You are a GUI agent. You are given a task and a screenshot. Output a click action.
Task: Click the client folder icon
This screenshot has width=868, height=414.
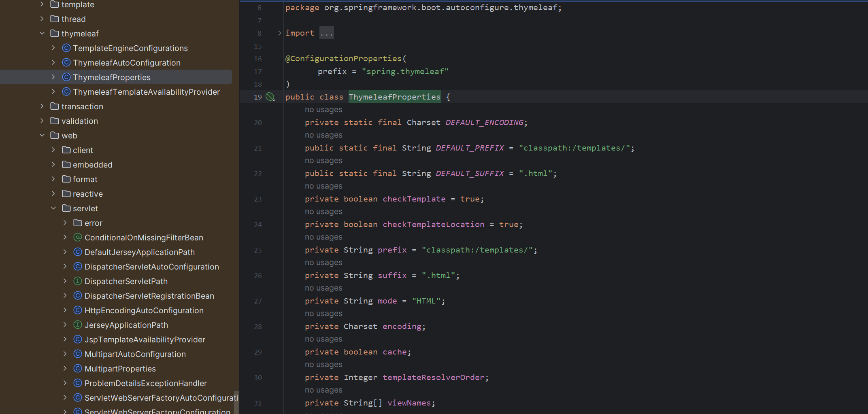point(66,150)
